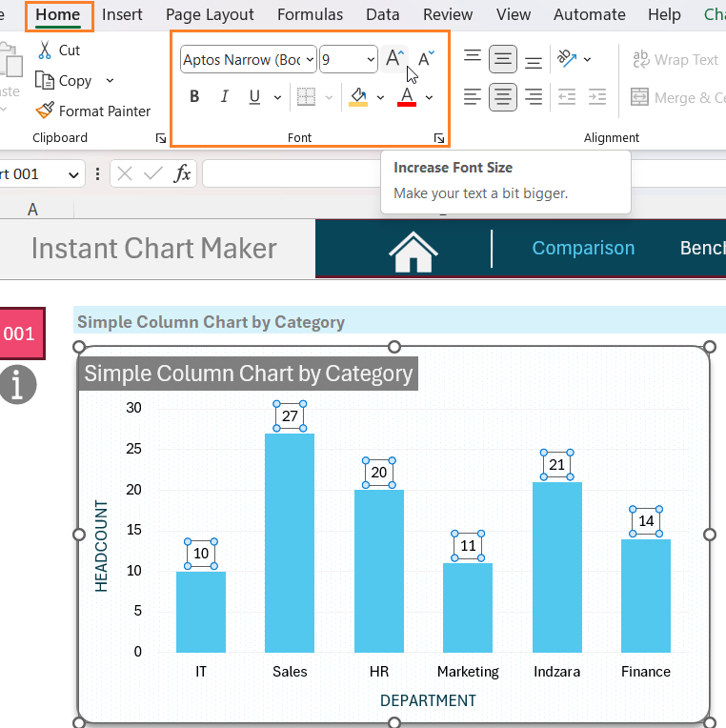Open the Insert tab
This screenshot has height=728, width=726.
(x=122, y=15)
